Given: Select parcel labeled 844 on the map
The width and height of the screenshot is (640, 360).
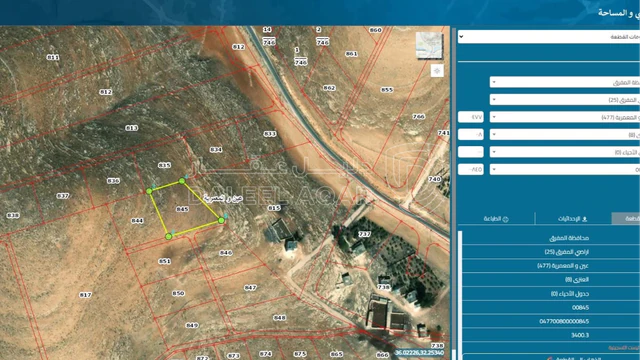Looking at the screenshot, I should click(x=137, y=221).
